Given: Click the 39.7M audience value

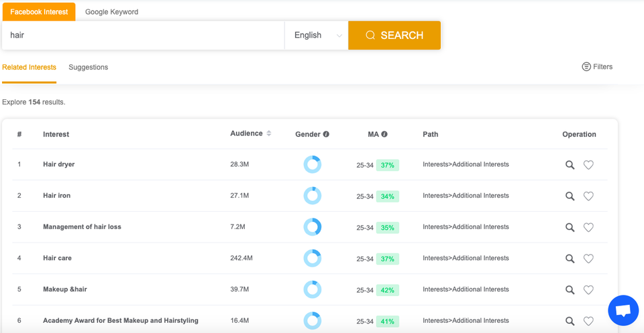Looking at the screenshot, I should click(x=240, y=289).
